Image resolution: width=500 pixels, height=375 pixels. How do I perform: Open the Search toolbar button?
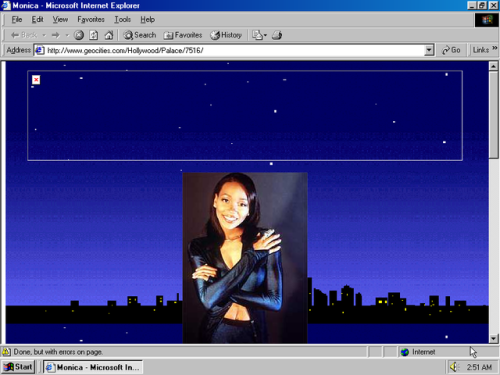[140, 35]
